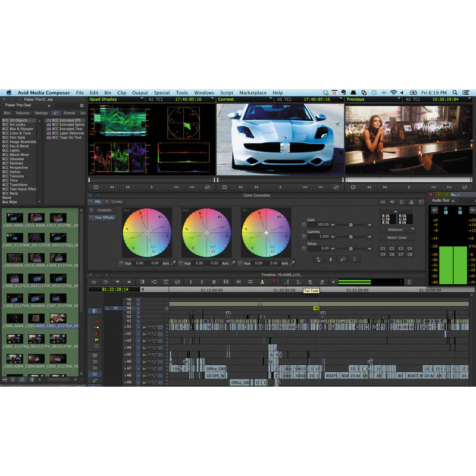Select the red segment arrow tool
Screen dimensions: 476x476
96,321
